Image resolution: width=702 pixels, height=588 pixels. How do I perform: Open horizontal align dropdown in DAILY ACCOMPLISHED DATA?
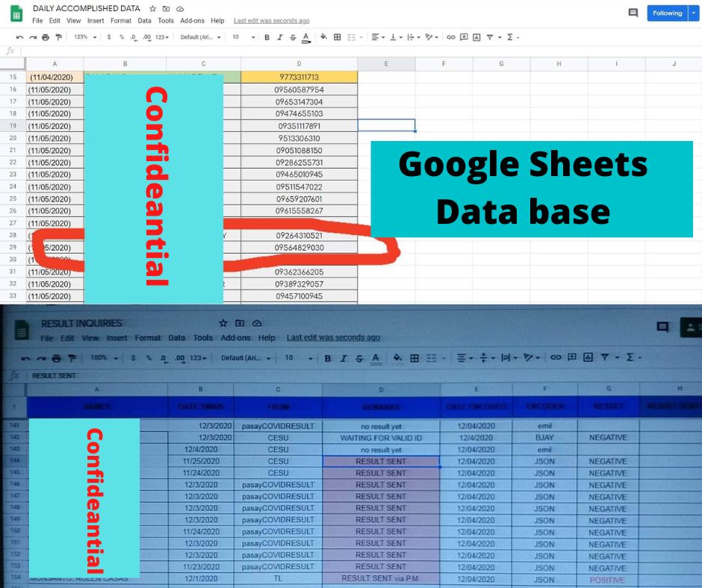click(379, 37)
